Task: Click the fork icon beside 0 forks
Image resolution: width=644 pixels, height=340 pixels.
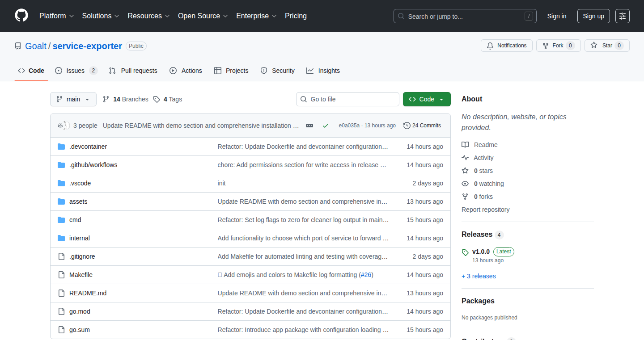Action: pos(465,197)
